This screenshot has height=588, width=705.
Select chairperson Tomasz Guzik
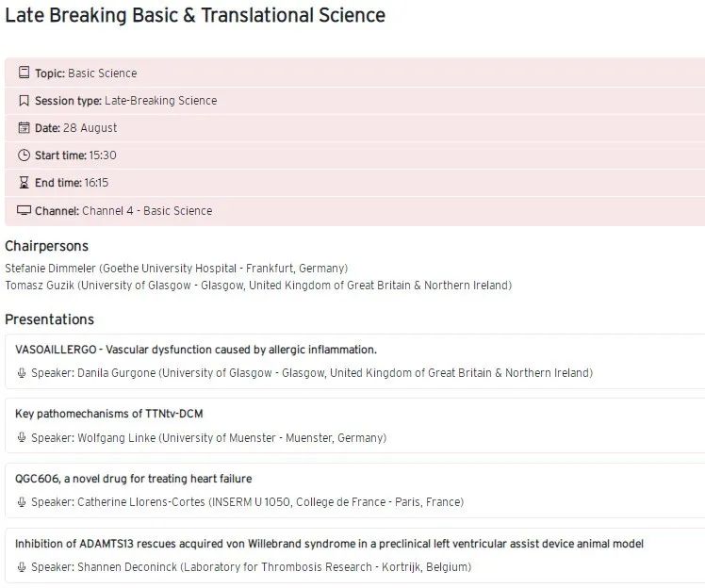(x=40, y=285)
